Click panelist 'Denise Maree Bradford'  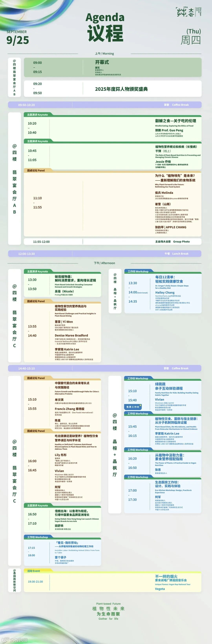pyautogui.click(x=71, y=336)
